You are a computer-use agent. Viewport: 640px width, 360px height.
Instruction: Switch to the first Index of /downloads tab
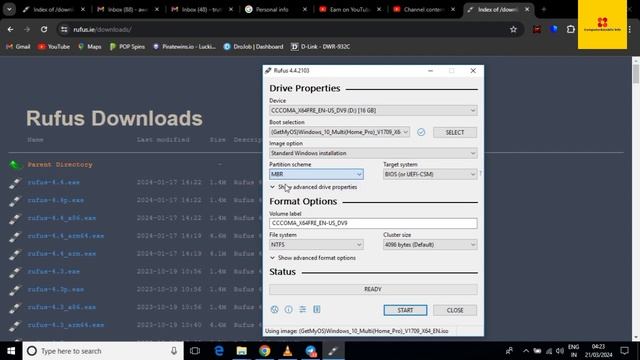point(53,9)
